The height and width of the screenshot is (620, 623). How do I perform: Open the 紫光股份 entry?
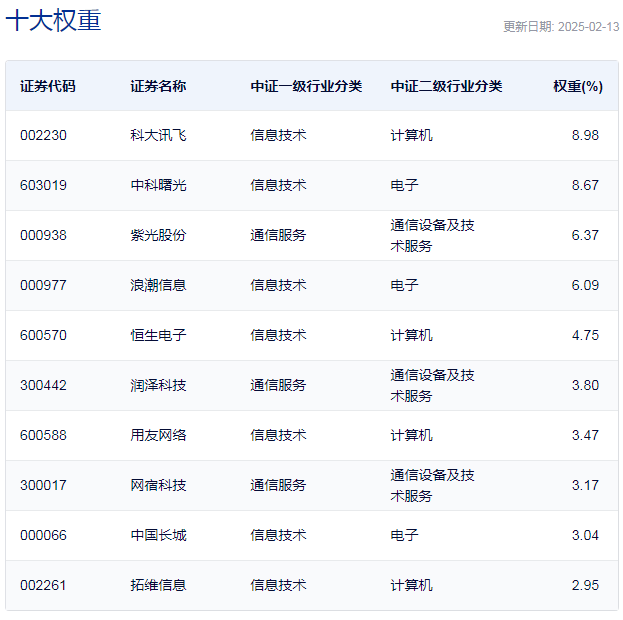click(158, 235)
